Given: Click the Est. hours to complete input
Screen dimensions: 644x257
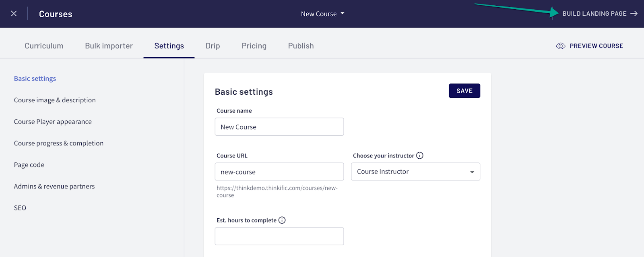Looking at the screenshot, I should (x=279, y=236).
